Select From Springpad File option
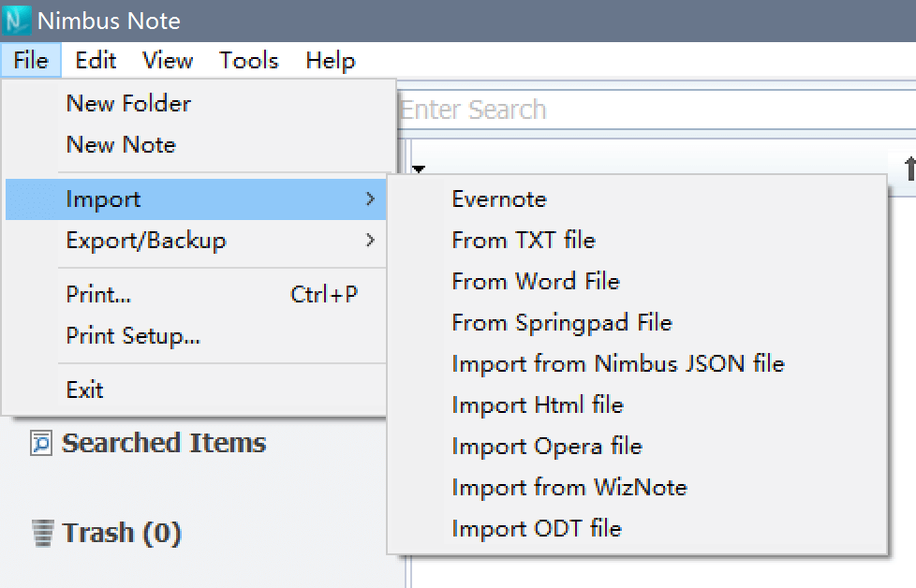The height and width of the screenshot is (588, 916). coord(637,322)
